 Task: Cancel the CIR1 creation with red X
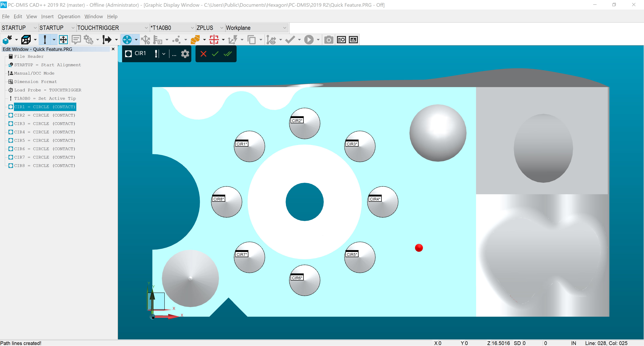click(203, 54)
